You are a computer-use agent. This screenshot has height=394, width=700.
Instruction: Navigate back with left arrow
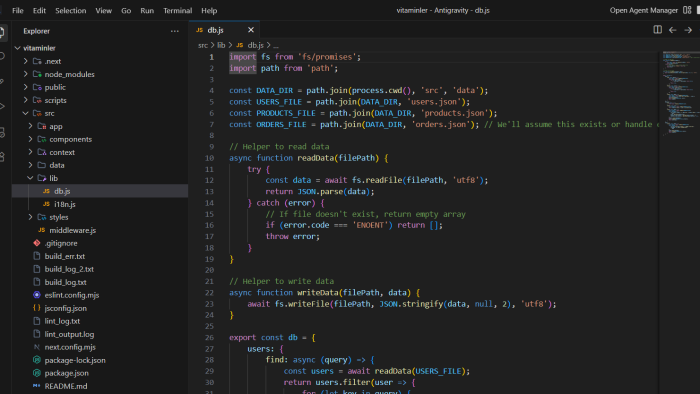coord(672,30)
